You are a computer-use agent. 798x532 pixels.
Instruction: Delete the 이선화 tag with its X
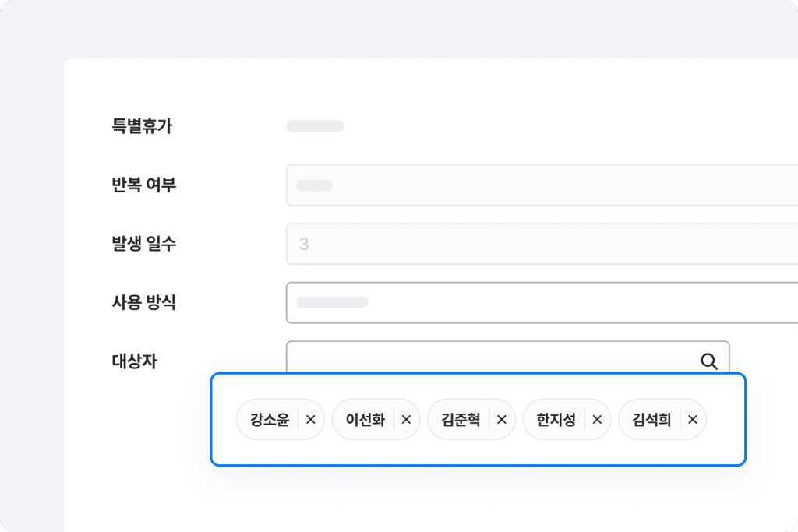(x=406, y=420)
